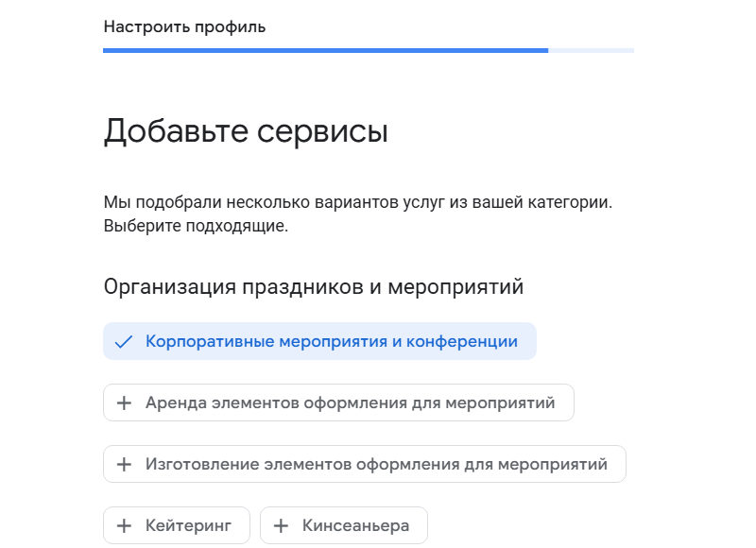Enable the Кейтеринг service chip
Image resolution: width=756 pixels, height=548 pixels.
pos(177,525)
